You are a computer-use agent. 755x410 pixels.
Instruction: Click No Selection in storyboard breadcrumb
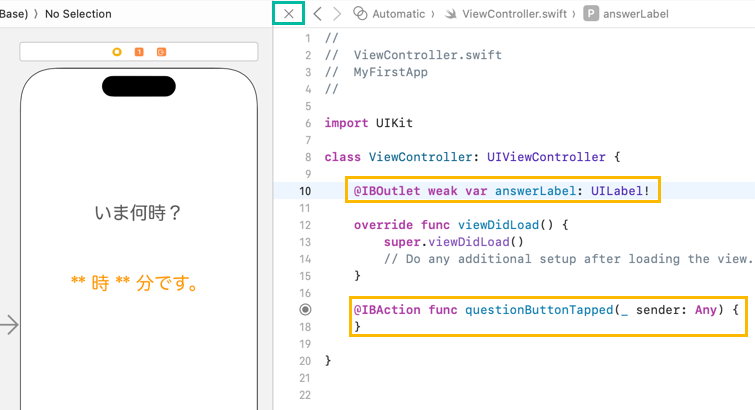(x=78, y=14)
